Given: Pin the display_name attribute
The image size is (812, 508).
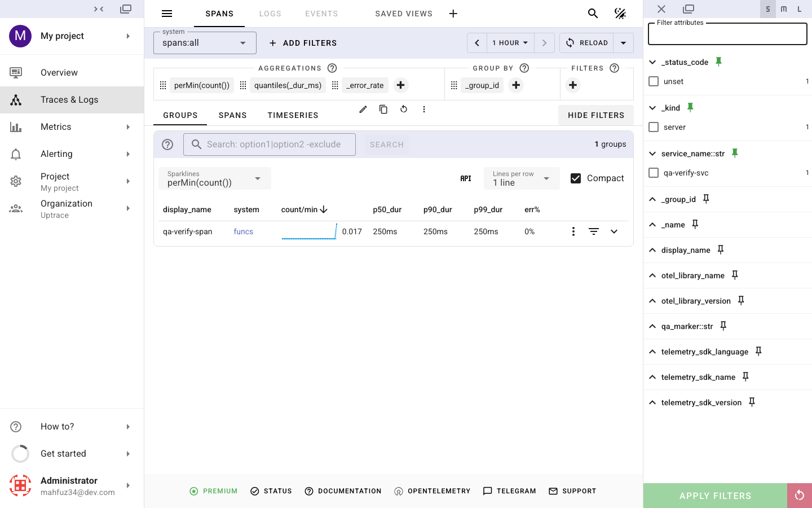Looking at the screenshot, I should [721, 249].
